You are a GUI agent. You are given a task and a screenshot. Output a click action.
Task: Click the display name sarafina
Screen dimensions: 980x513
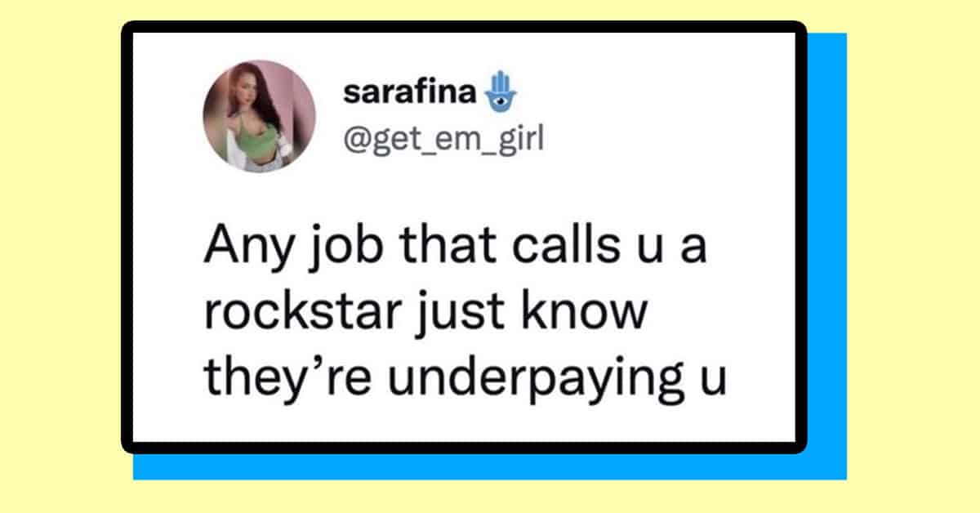coord(410,93)
